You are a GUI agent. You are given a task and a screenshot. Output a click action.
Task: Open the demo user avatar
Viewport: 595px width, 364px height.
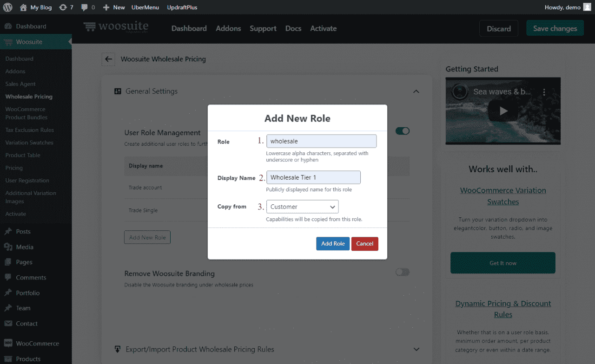[588, 7]
